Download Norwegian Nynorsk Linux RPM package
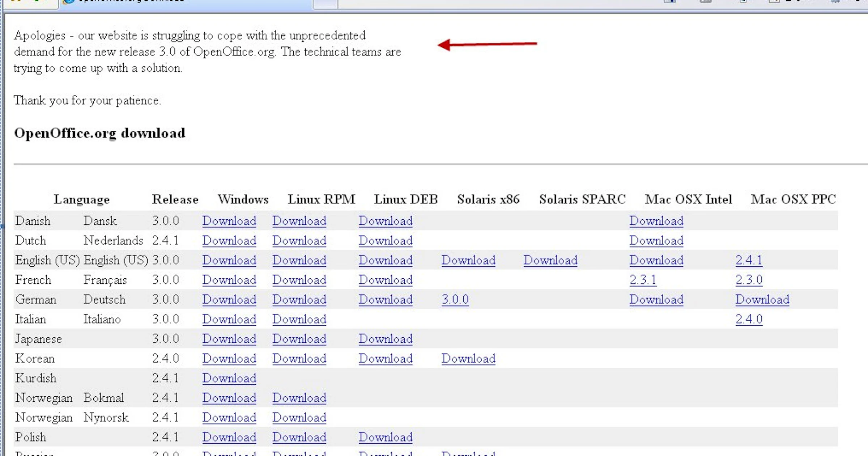The image size is (868, 456). 299,418
